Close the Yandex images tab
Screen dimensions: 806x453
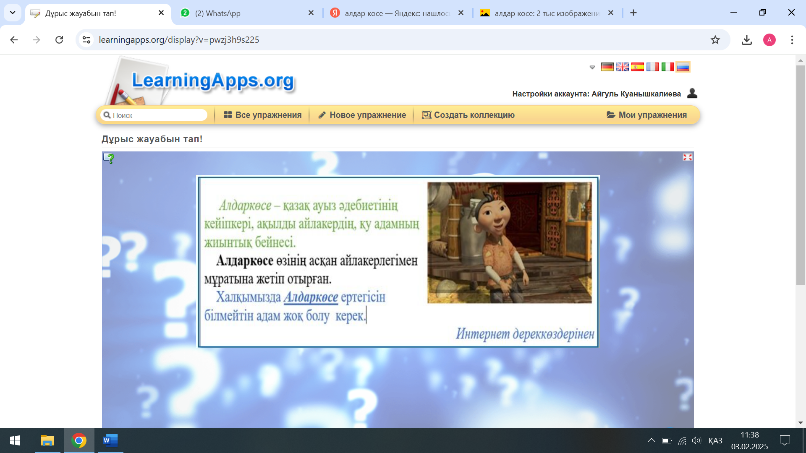(611, 13)
